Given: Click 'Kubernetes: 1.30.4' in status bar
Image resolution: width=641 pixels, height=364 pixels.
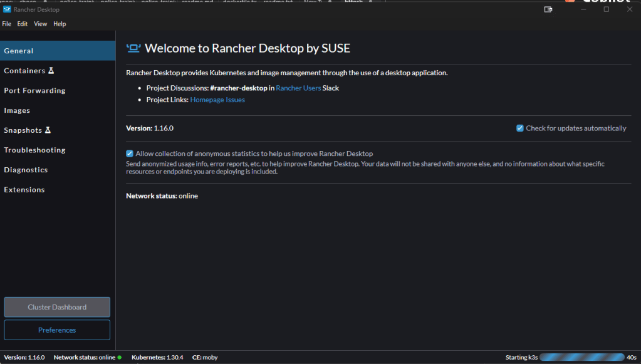Looking at the screenshot, I should (x=157, y=358).
